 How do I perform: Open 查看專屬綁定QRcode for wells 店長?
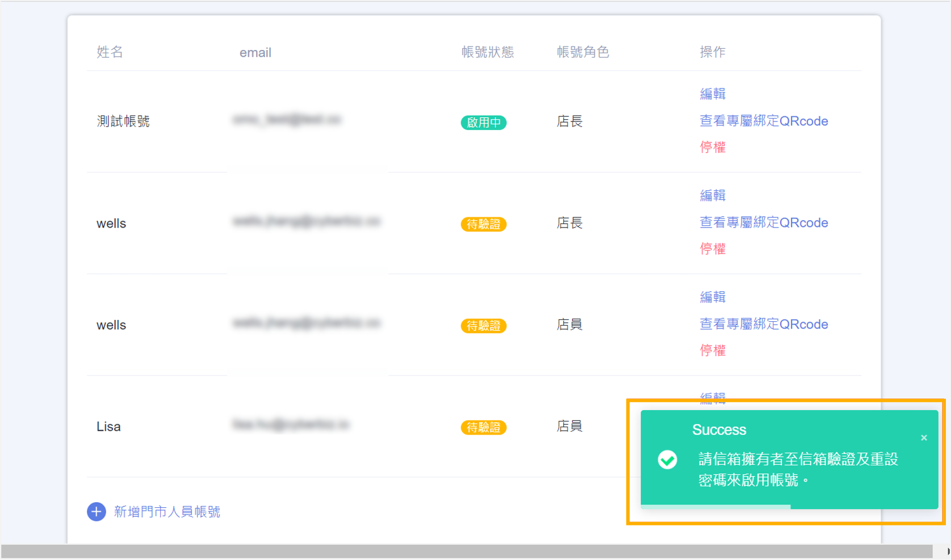[764, 222]
